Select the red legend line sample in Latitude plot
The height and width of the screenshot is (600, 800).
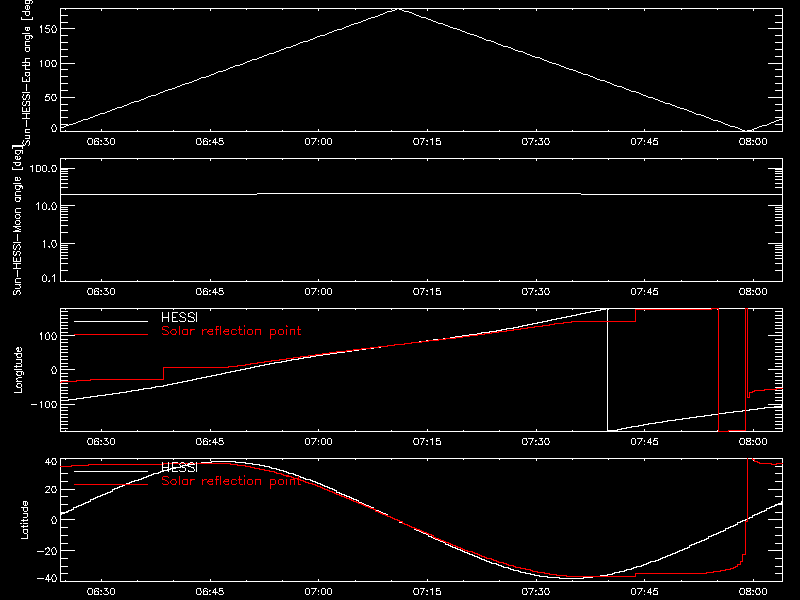click(x=111, y=484)
